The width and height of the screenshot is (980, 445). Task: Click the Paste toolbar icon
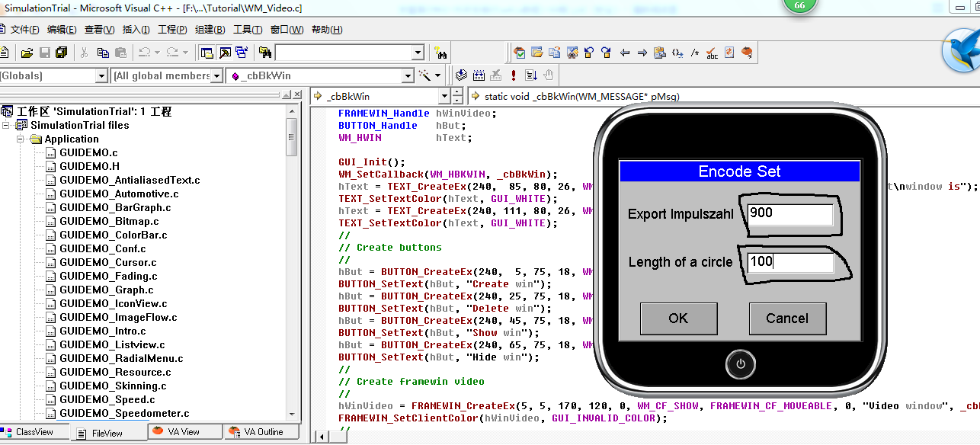120,53
